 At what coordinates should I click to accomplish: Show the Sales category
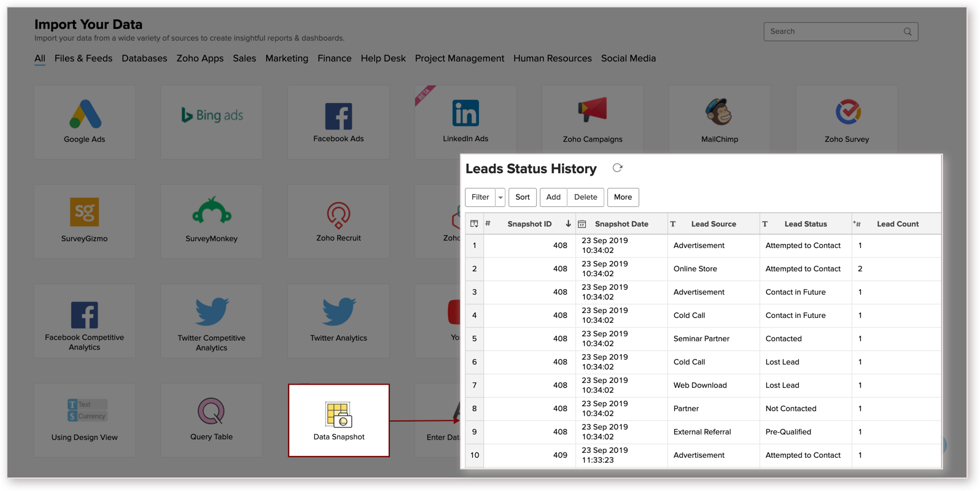point(244,58)
